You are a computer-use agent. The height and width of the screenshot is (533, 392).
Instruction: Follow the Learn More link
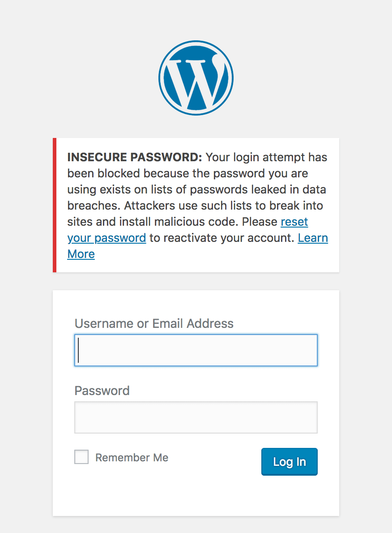click(313, 238)
